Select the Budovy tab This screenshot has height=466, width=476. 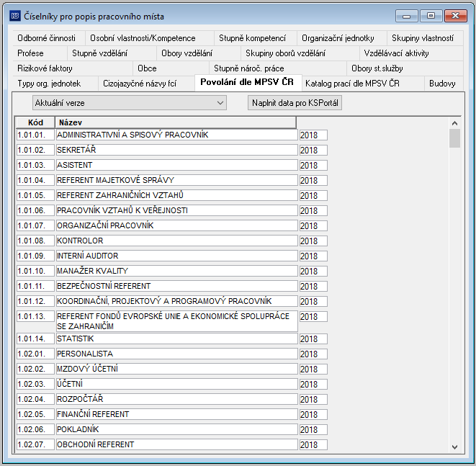[x=442, y=84]
